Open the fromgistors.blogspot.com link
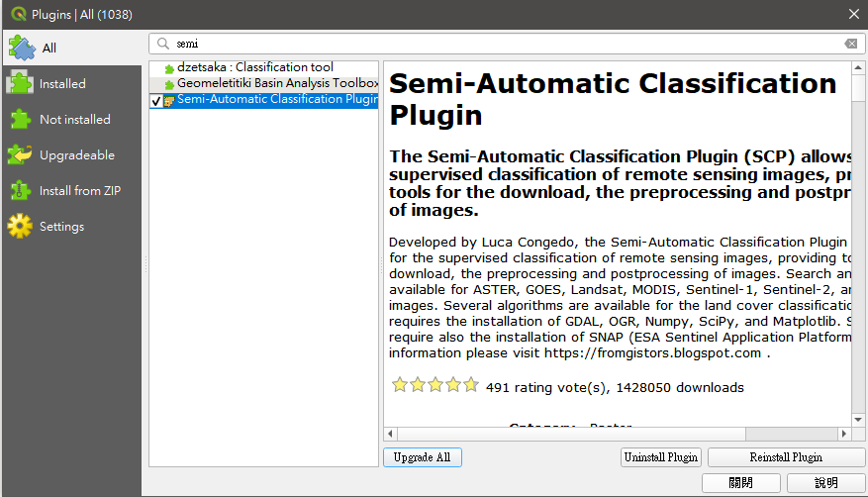 click(652, 353)
